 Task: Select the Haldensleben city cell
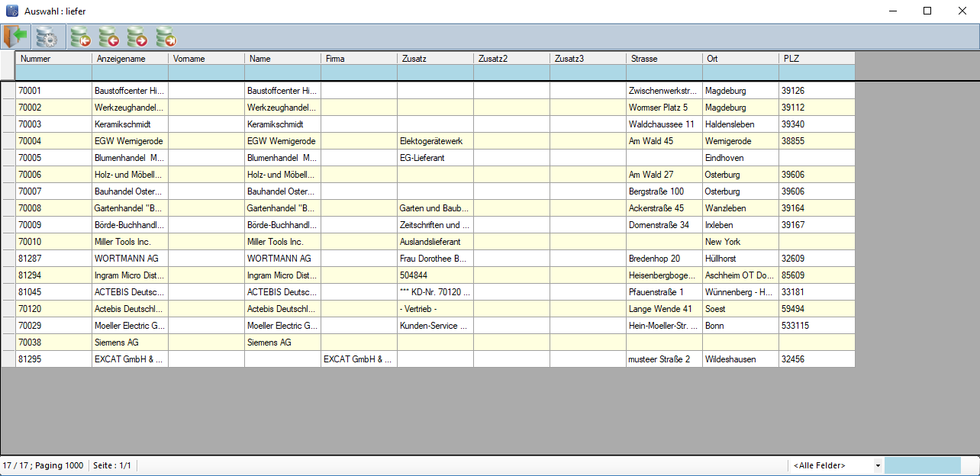tap(740, 124)
